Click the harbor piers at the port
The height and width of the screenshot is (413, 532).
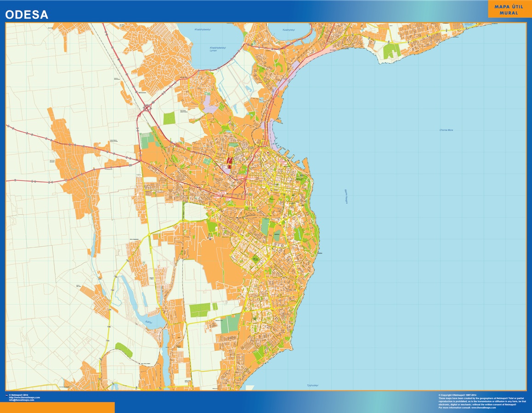click(293, 160)
